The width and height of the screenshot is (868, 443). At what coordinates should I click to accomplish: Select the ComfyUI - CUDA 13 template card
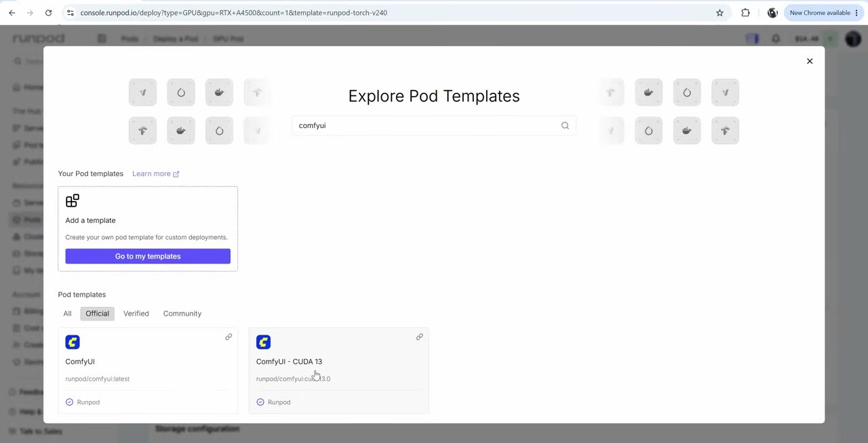coord(339,371)
